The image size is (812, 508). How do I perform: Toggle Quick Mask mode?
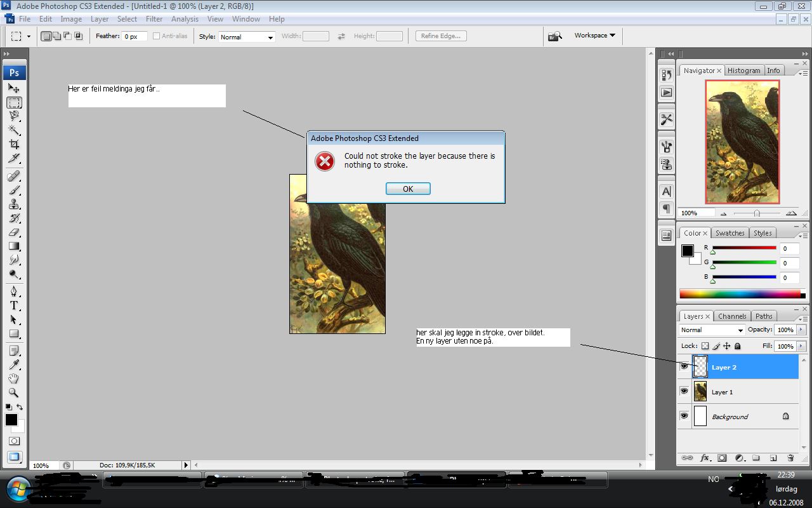(x=14, y=441)
